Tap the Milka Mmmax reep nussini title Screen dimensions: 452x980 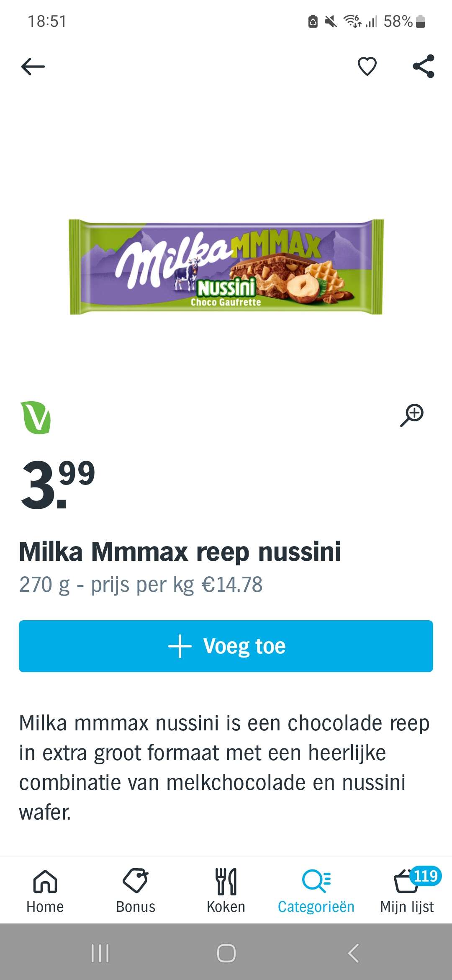180,552
